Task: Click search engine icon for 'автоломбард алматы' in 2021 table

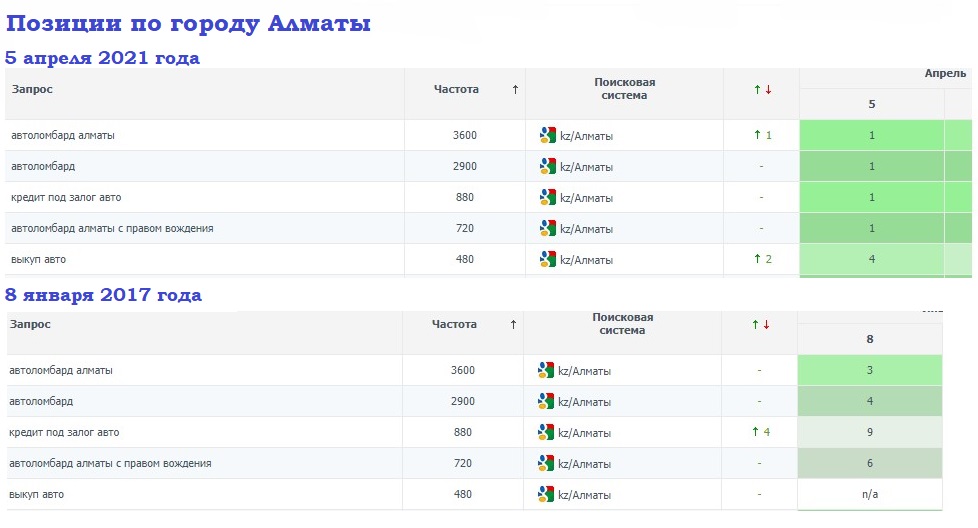Action: [x=547, y=135]
